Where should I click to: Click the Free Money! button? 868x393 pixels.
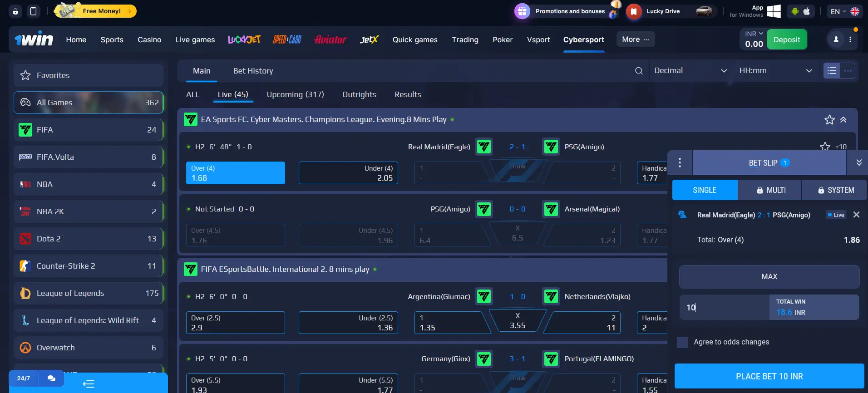point(96,11)
